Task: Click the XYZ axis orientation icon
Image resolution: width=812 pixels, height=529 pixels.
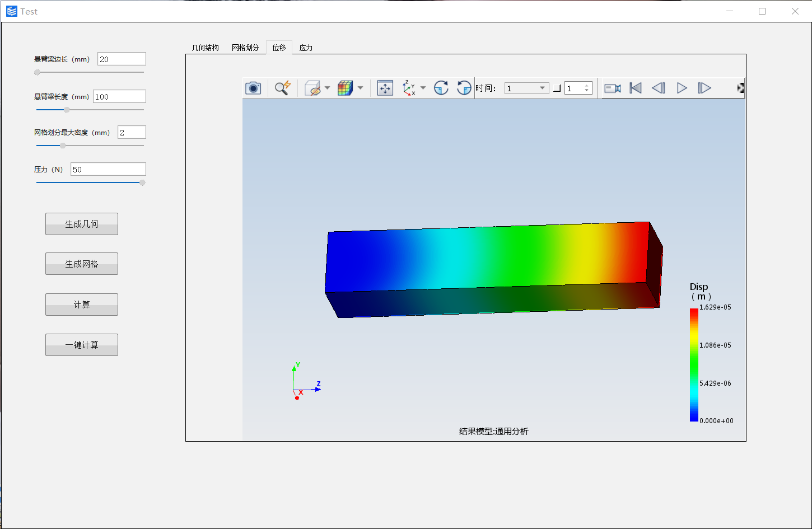Action: [x=409, y=88]
